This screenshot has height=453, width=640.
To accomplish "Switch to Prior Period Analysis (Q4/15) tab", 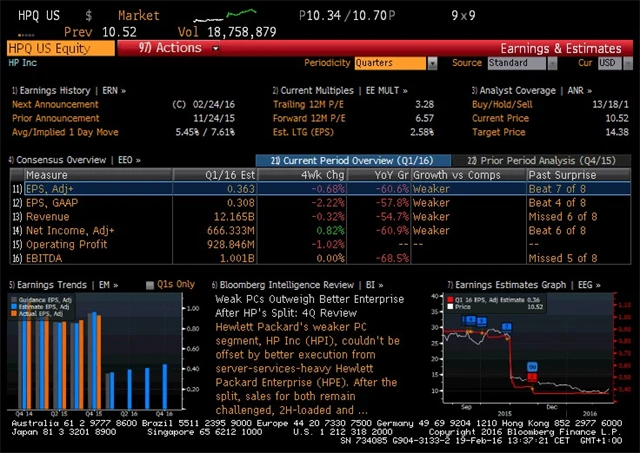I will click(540, 160).
